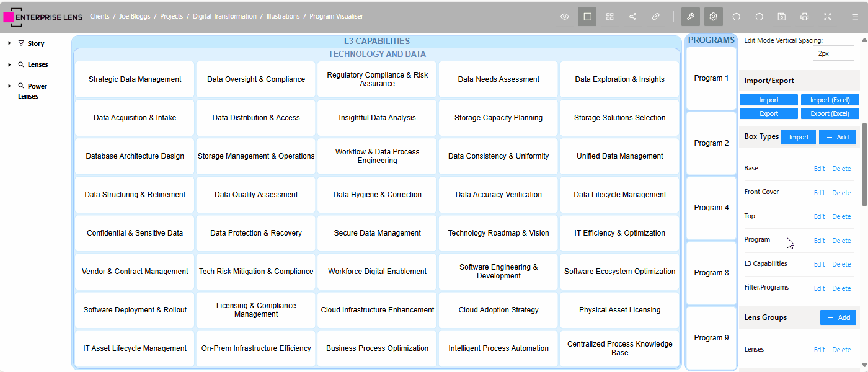Click the undo arrow icon

[737, 17]
